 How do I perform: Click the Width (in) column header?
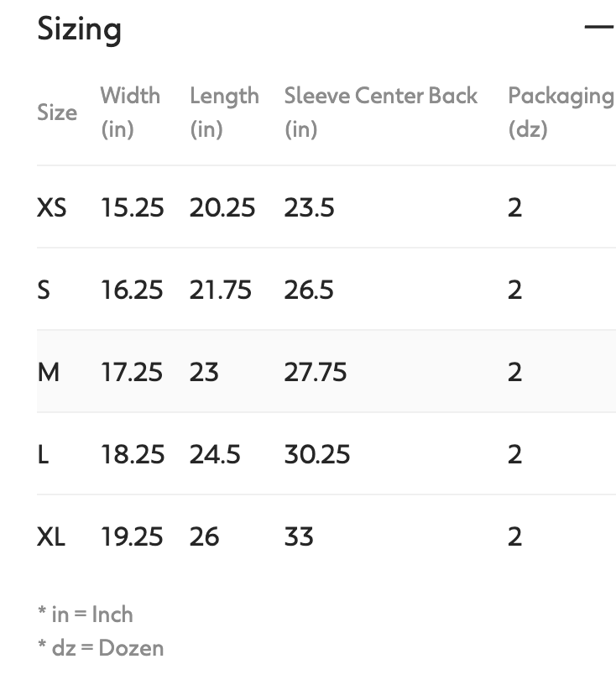tap(131, 112)
